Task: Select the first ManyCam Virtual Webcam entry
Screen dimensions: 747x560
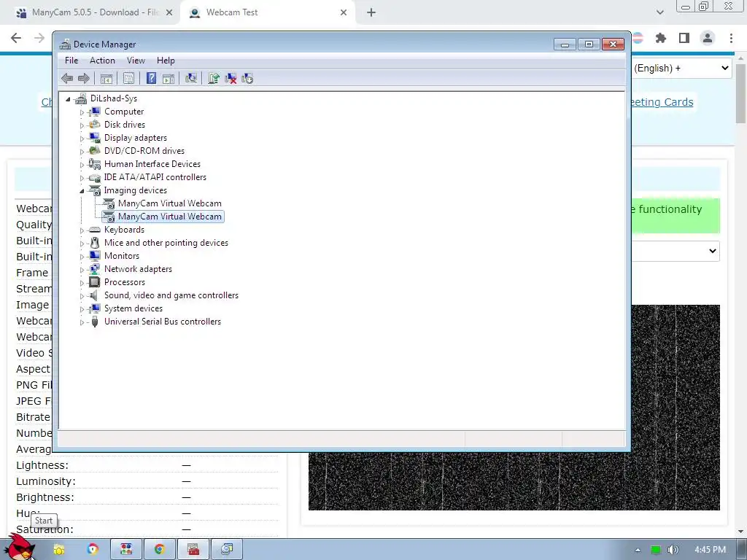Action: [169, 203]
